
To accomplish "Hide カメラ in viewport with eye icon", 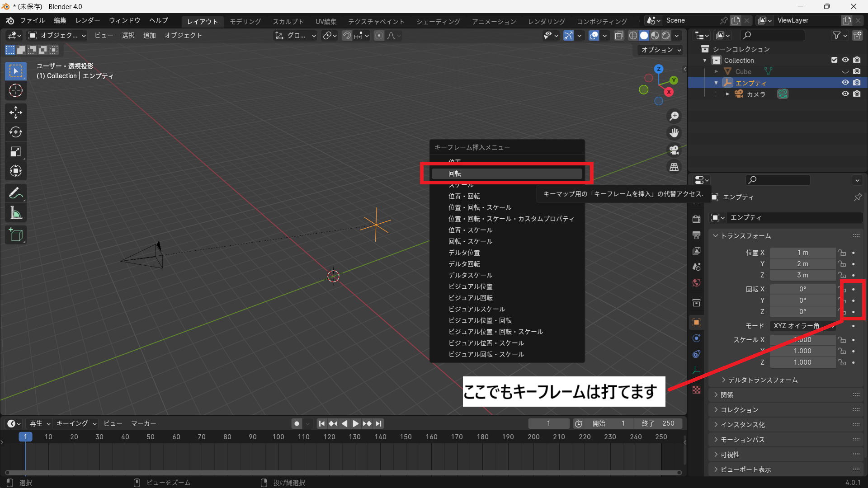I will (x=845, y=94).
